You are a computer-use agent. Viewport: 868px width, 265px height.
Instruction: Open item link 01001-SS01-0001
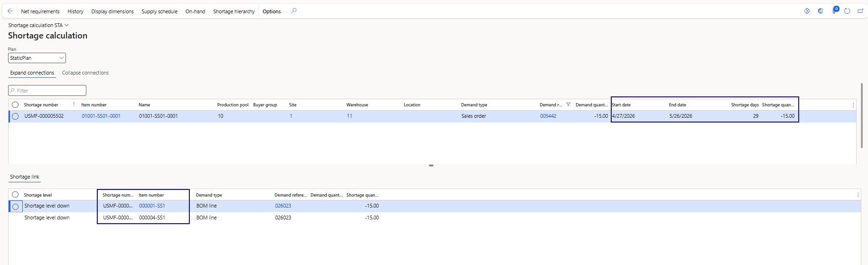pos(101,116)
